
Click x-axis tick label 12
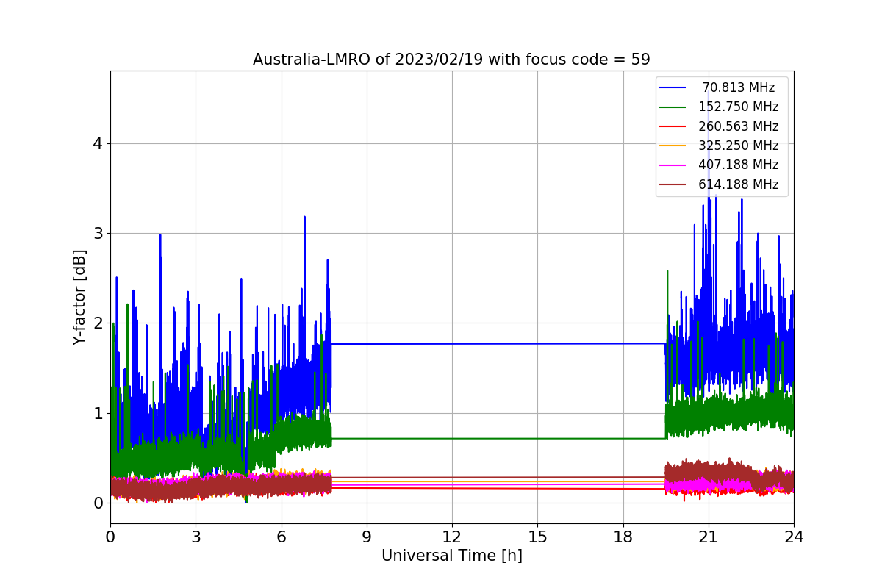452,537
